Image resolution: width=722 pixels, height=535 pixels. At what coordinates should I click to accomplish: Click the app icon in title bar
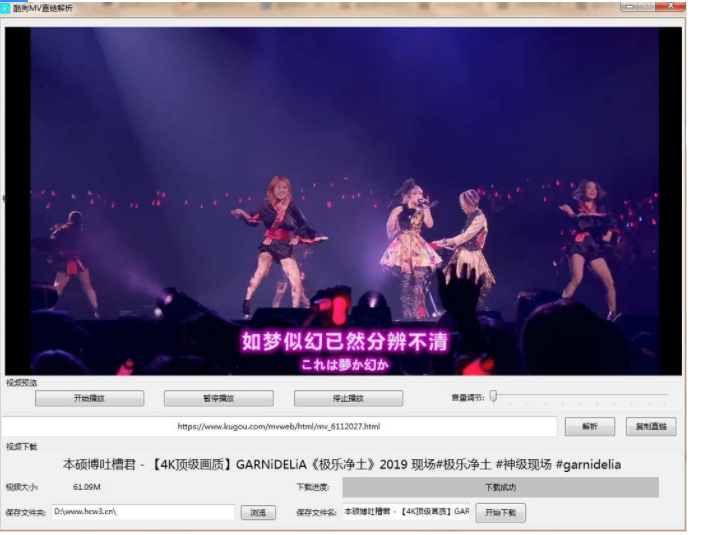(x=5, y=8)
